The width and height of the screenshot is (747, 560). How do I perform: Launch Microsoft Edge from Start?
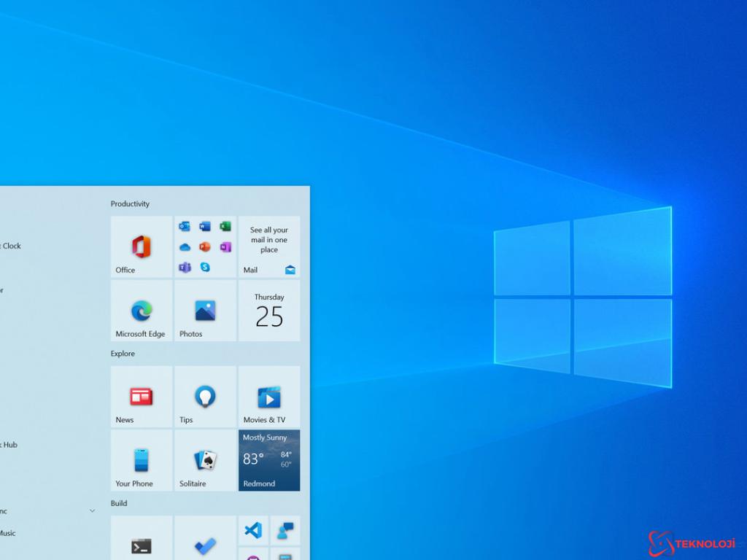(x=142, y=311)
